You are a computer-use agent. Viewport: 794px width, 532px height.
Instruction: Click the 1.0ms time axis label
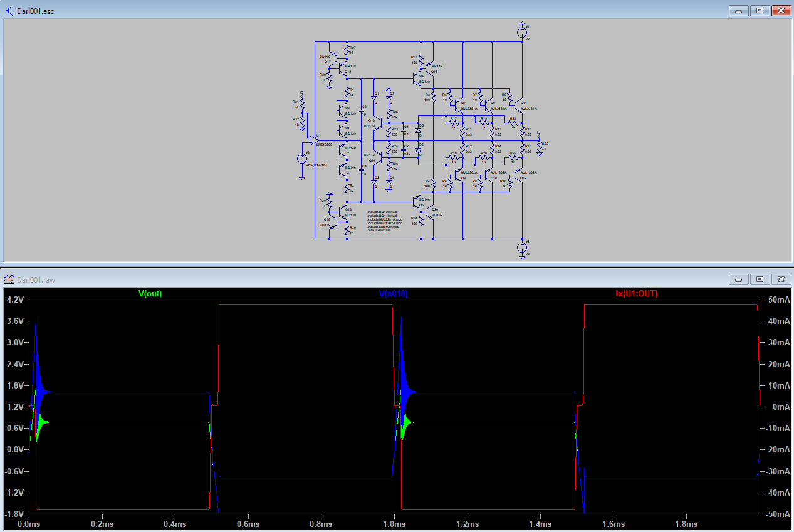[x=393, y=524]
